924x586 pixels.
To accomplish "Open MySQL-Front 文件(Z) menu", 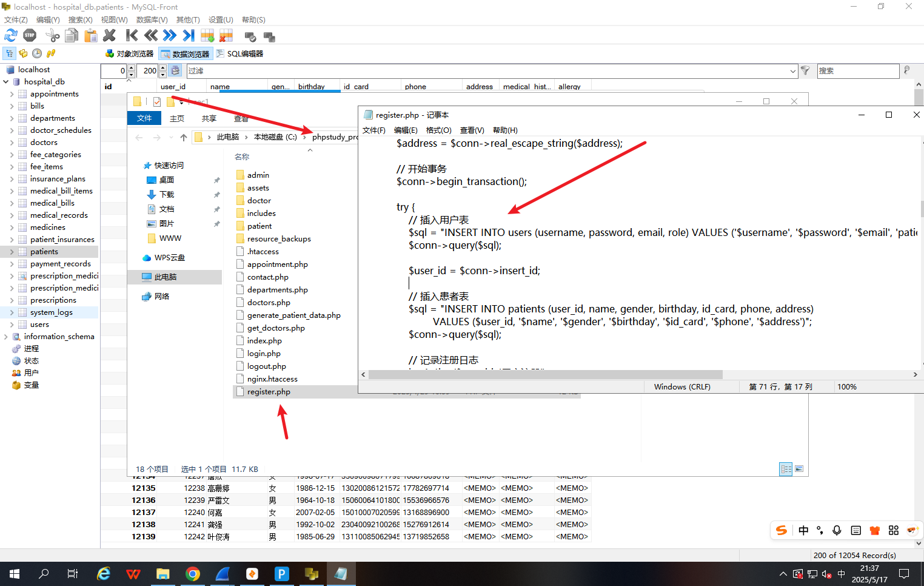I will pos(16,19).
